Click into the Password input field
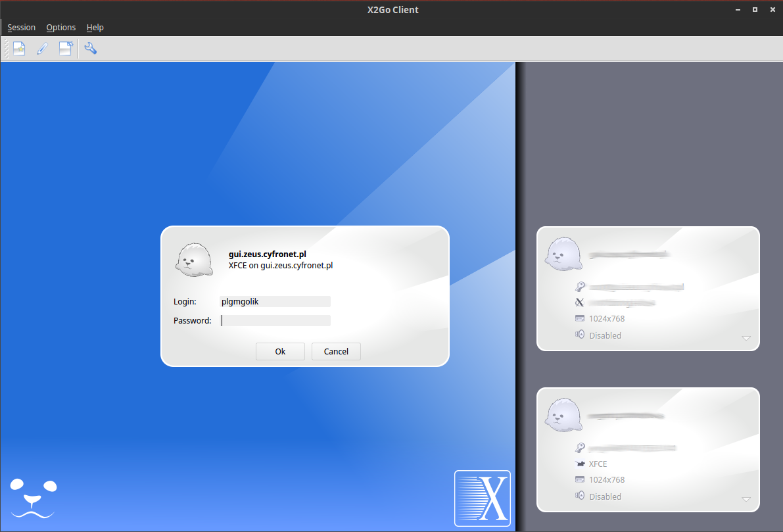Image resolution: width=783 pixels, height=532 pixels. pos(275,320)
